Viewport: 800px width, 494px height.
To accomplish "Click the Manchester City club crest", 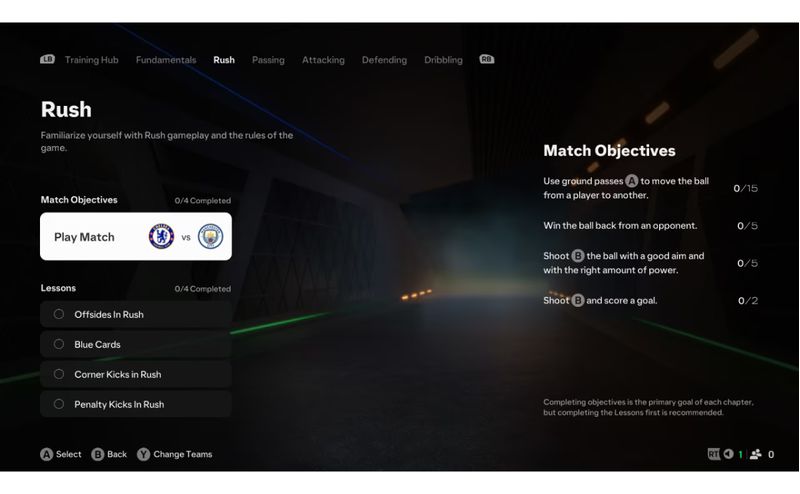I will pyautogui.click(x=210, y=237).
